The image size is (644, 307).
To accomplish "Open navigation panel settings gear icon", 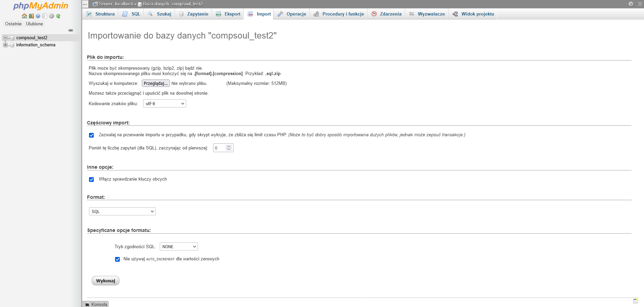I will 51,16.
